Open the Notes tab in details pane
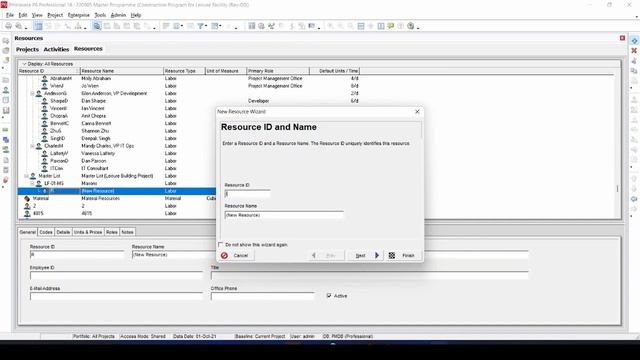The image size is (640, 360). (127, 232)
